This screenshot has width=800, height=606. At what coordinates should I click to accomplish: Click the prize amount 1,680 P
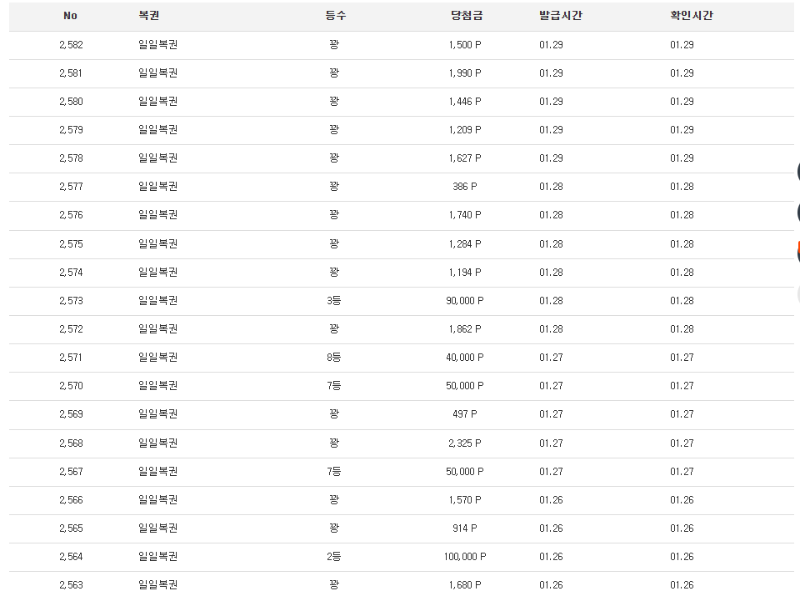pyautogui.click(x=465, y=585)
